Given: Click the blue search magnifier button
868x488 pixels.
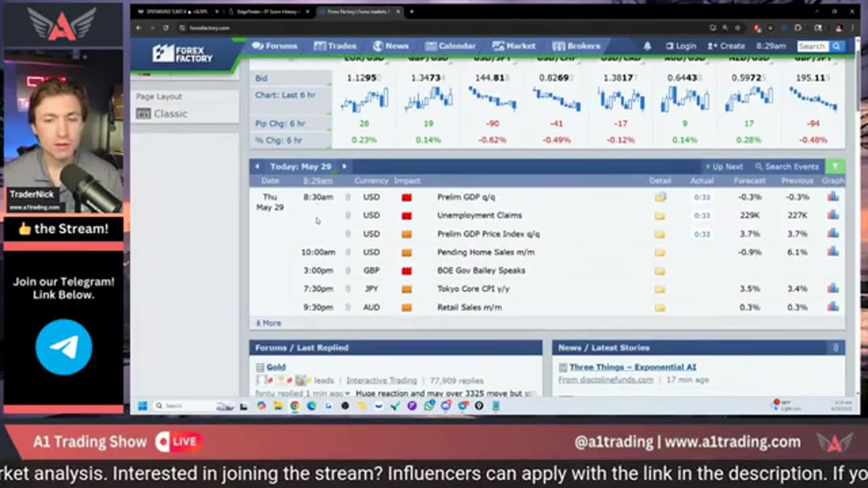Looking at the screenshot, I should coord(836,46).
